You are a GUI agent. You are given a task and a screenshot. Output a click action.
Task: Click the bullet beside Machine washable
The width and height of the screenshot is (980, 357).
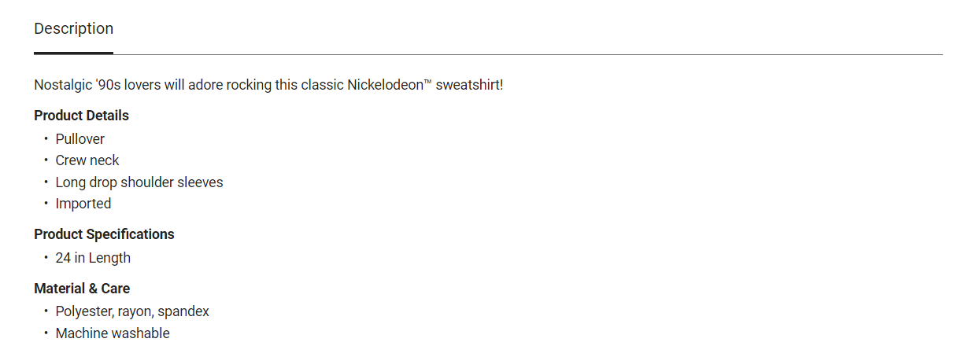(x=46, y=333)
